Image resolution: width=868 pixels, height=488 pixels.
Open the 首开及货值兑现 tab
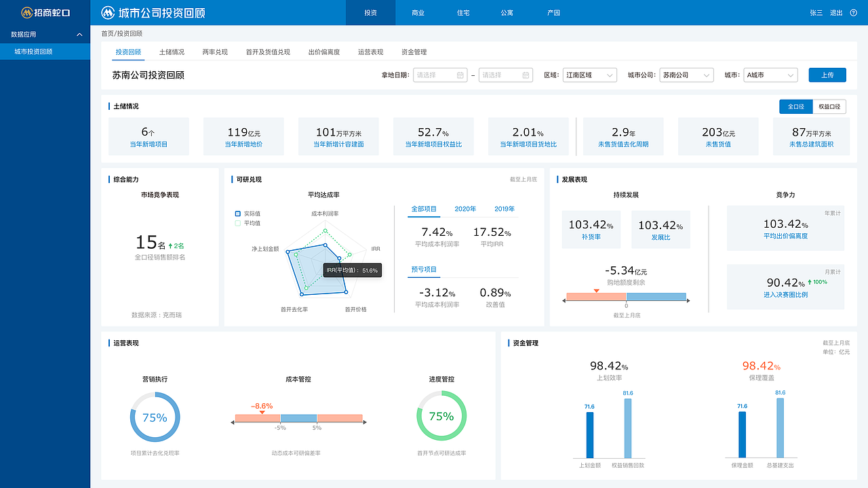268,52
